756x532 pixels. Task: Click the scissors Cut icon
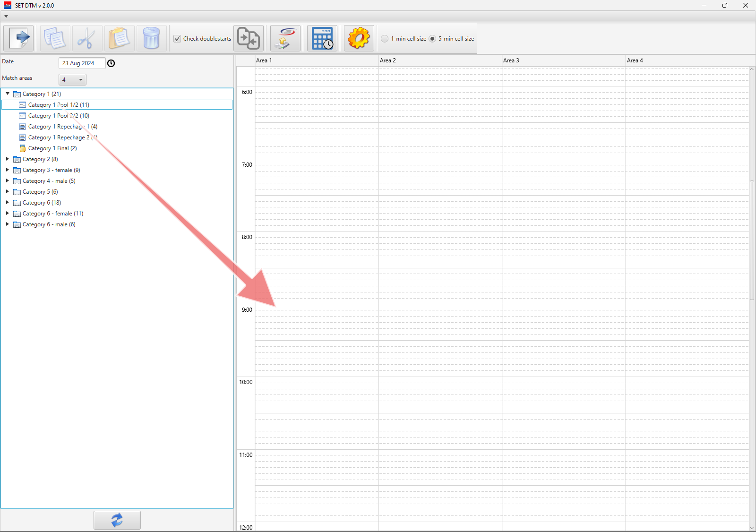coord(87,38)
